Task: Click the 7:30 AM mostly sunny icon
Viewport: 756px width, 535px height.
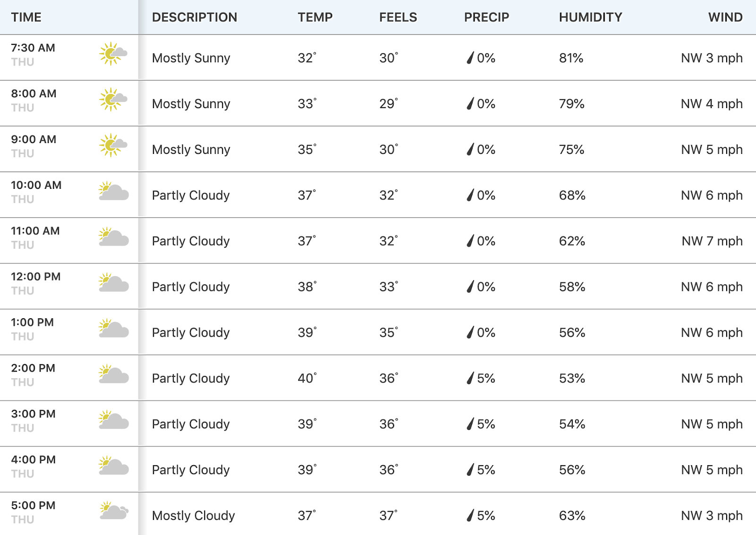Action: point(113,54)
